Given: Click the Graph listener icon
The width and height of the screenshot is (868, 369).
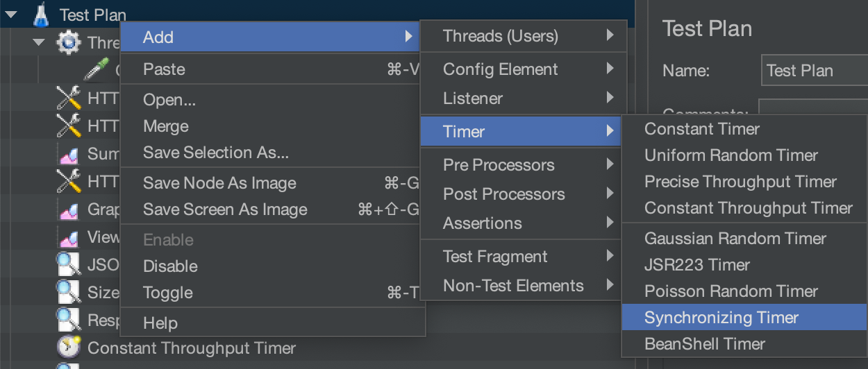Looking at the screenshot, I should (x=68, y=209).
